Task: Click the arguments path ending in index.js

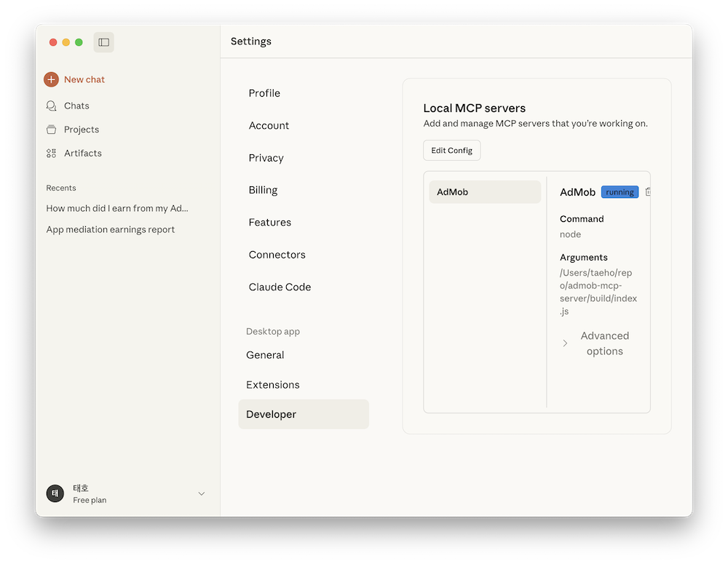Action: click(598, 292)
